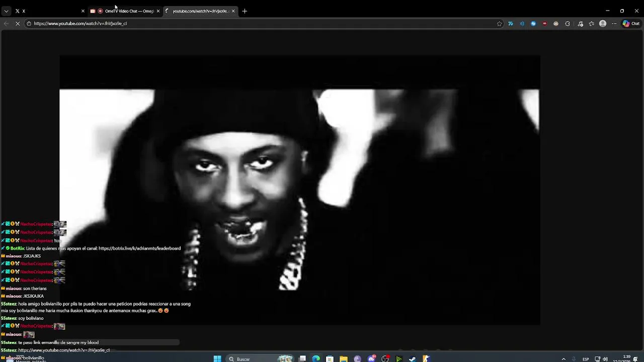Image resolution: width=644 pixels, height=362 pixels.
Task: Click miaouo's message 'son therians'
Action: pyautogui.click(x=35, y=289)
